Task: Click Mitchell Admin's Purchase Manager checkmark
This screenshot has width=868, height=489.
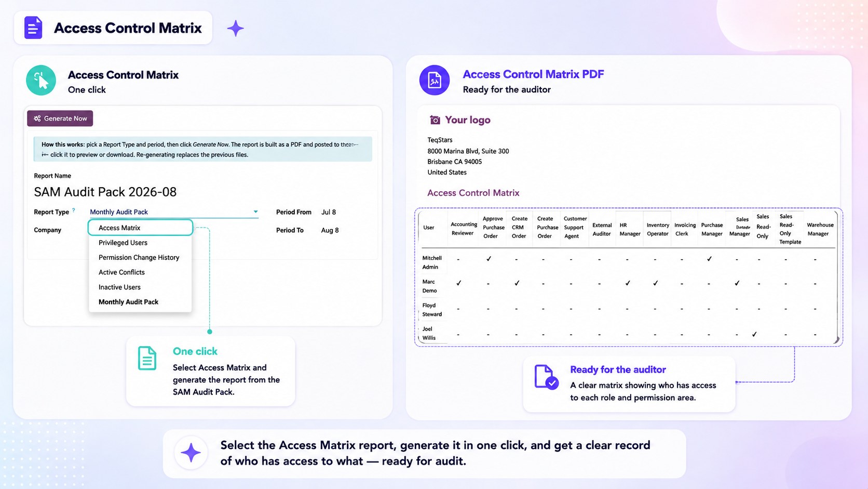Action: [x=709, y=258]
